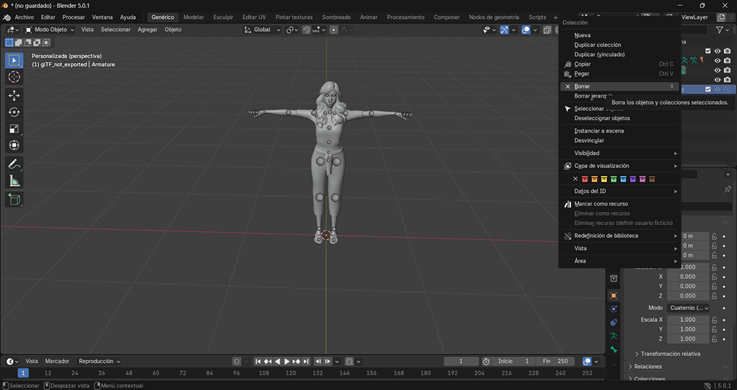Open the Reproducción playback dropdown
Screen dimensions: 737x390
99,361
